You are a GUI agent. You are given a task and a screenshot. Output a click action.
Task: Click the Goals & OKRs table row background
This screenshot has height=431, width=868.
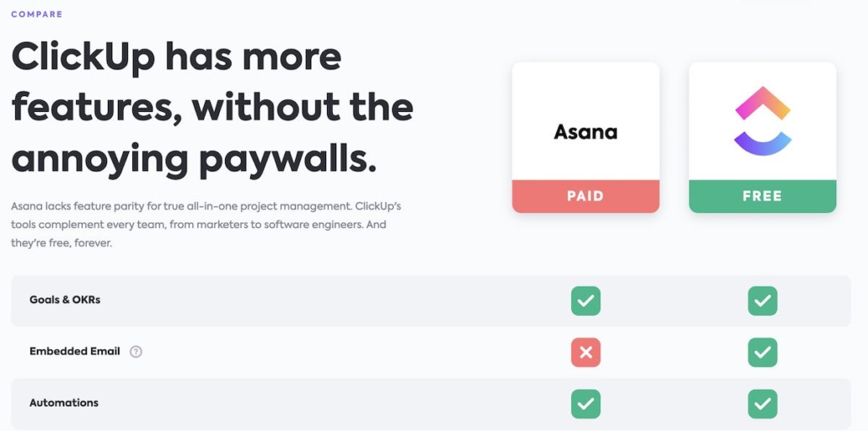[337, 301]
